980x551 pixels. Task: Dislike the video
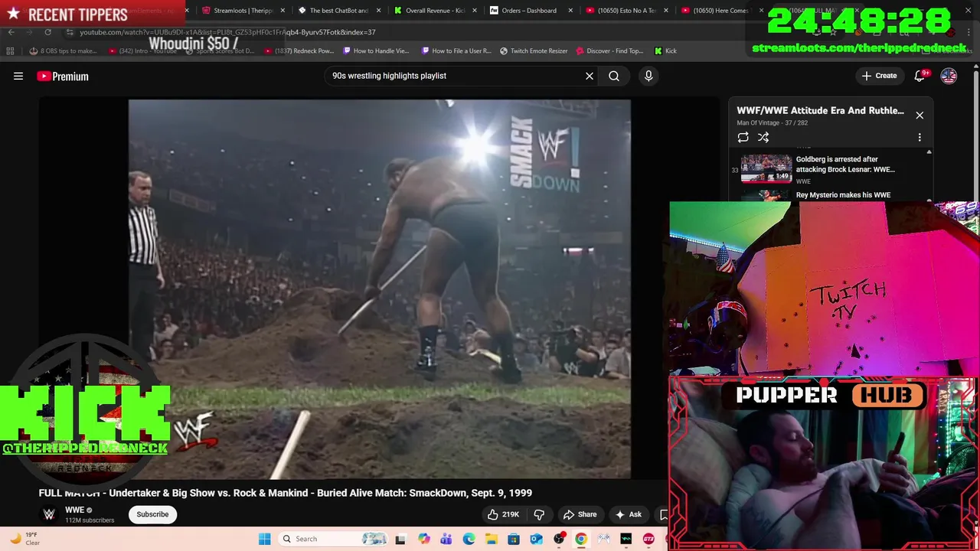point(539,514)
